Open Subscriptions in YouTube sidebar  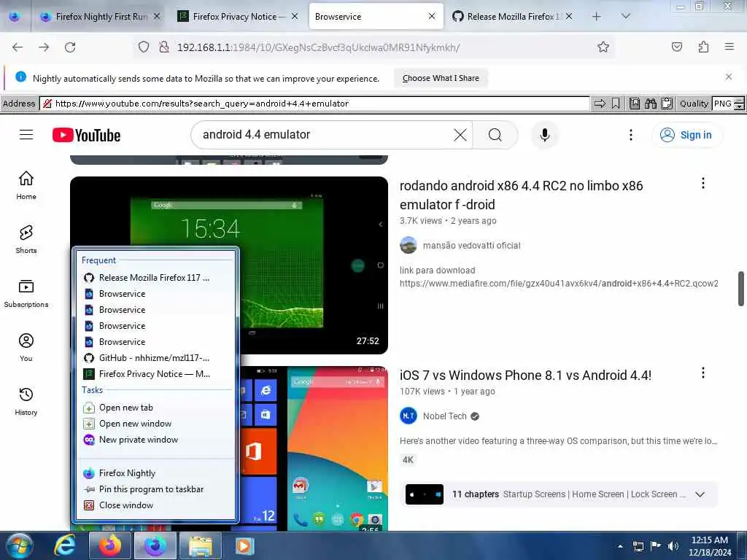tap(26, 293)
